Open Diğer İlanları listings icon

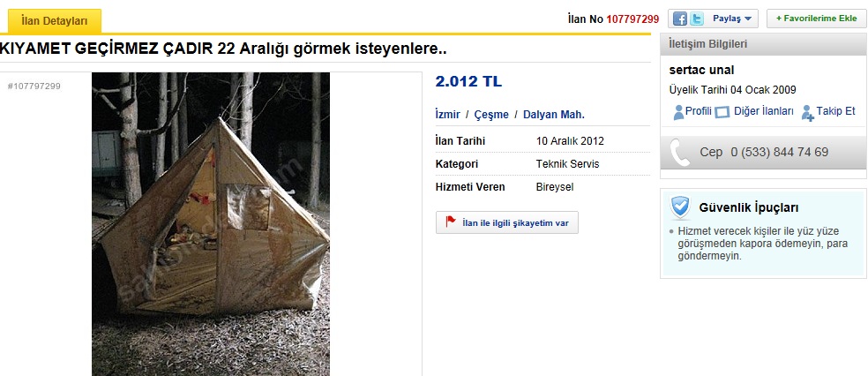tap(722, 112)
